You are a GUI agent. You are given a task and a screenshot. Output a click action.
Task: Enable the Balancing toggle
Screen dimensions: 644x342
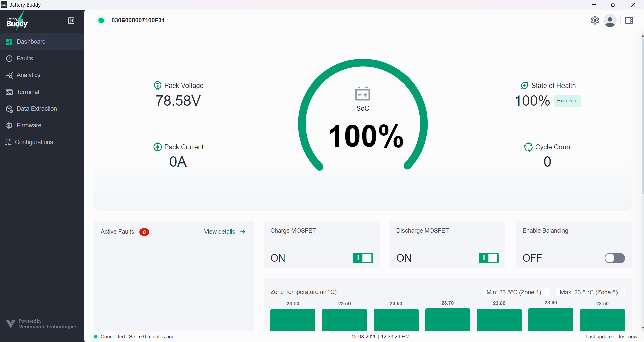(614, 258)
